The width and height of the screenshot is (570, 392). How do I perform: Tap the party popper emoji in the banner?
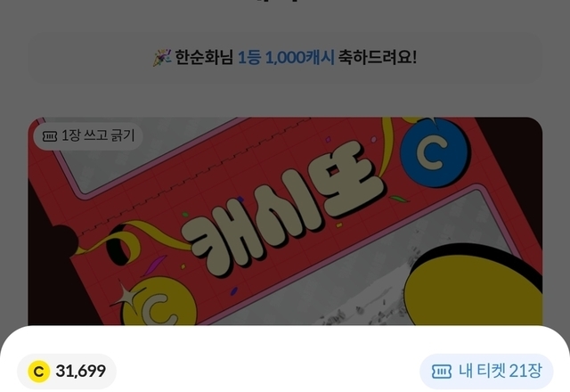pos(162,57)
